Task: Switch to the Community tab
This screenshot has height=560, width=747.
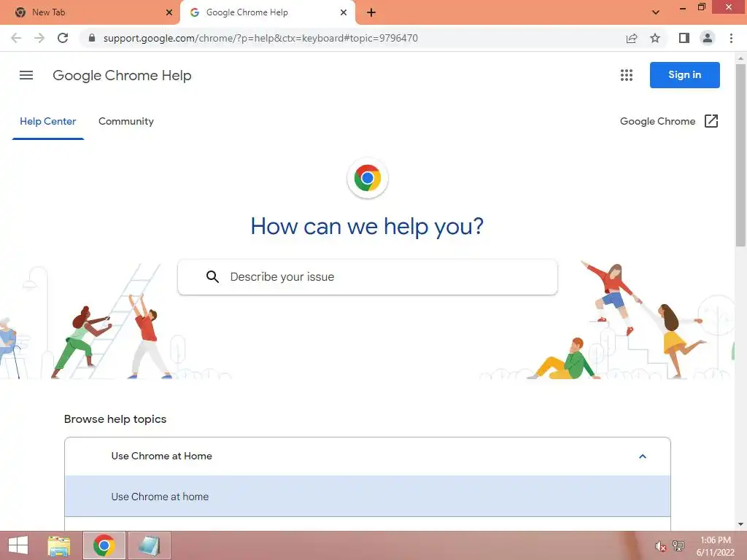Action: click(x=125, y=122)
